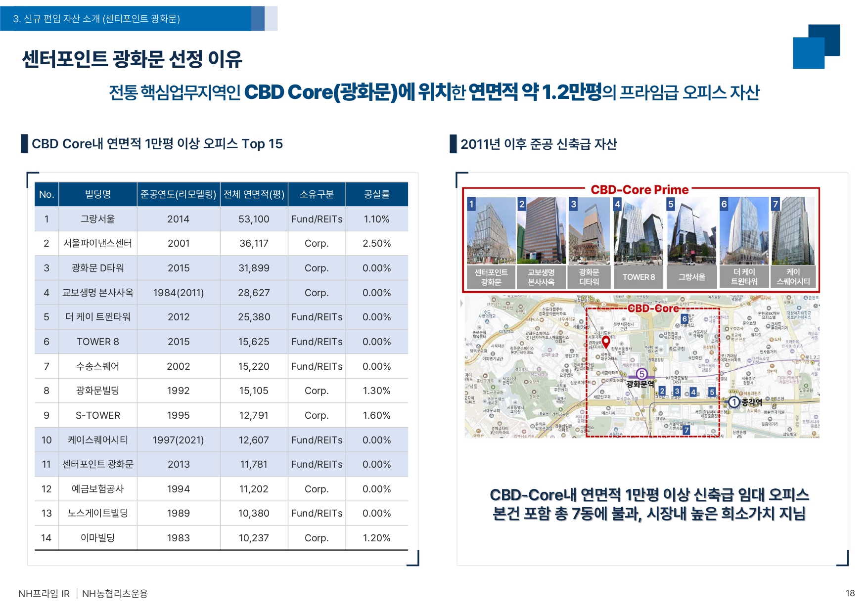Click the 더 케이 트윈타워 label under photo 6
Image resolution: width=868 pixels, height=613 pixels.
click(x=744, y=277)
